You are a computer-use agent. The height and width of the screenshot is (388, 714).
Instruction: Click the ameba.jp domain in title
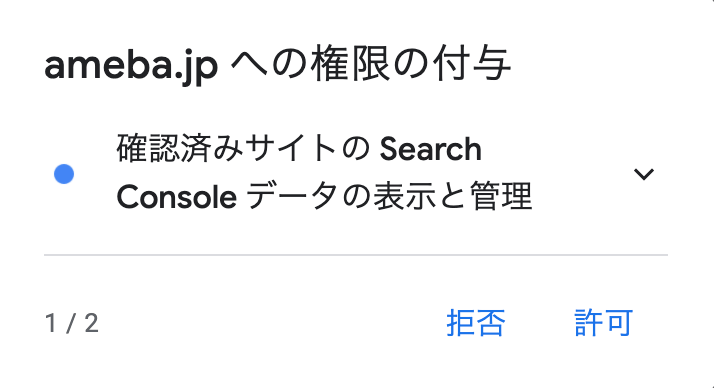(131, 65)
